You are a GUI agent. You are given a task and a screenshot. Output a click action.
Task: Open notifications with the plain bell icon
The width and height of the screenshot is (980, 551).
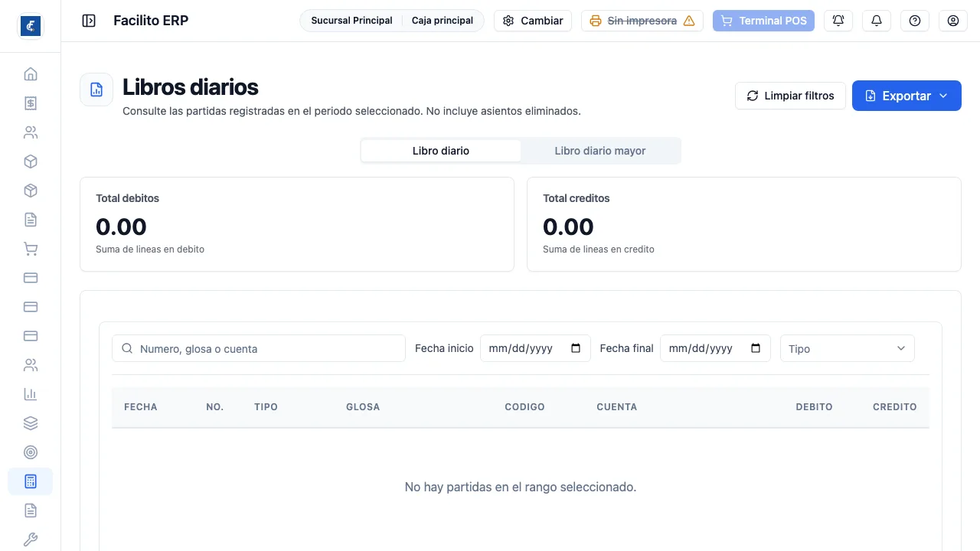(x=877, y=21)
